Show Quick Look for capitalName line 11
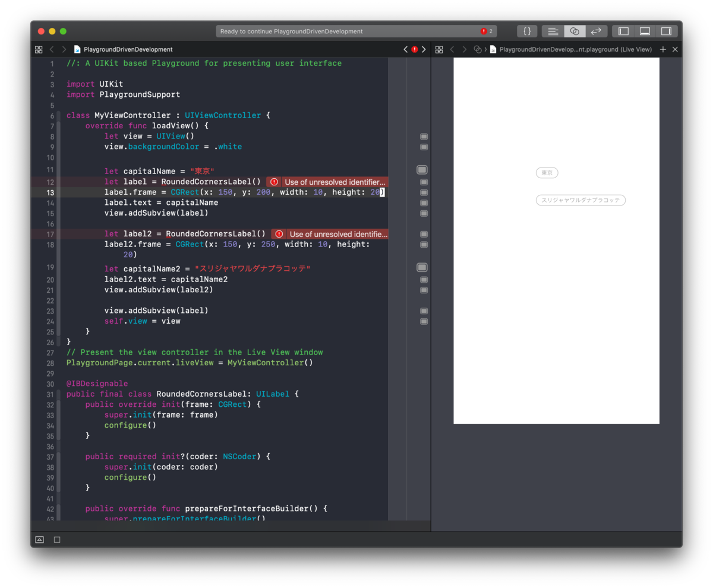Image resolution: width=713 pixels, height=588 pixels. tap(422, 170)
